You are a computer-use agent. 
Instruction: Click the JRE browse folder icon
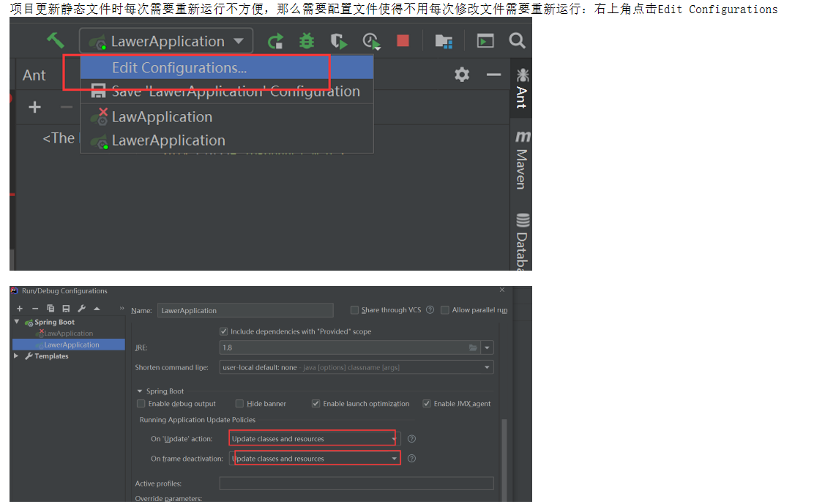click(x=473, y=347)
